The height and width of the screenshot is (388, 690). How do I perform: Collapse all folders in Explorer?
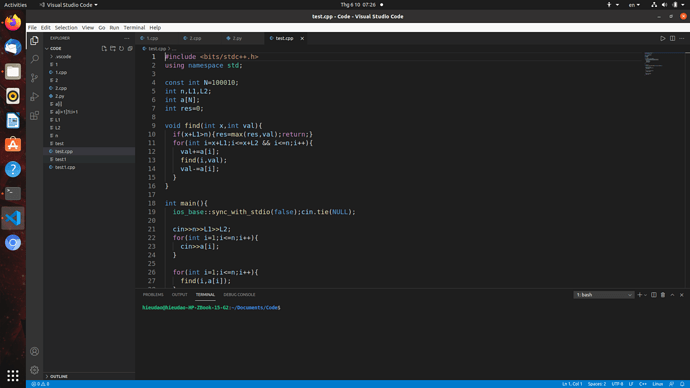click(130, 48)
